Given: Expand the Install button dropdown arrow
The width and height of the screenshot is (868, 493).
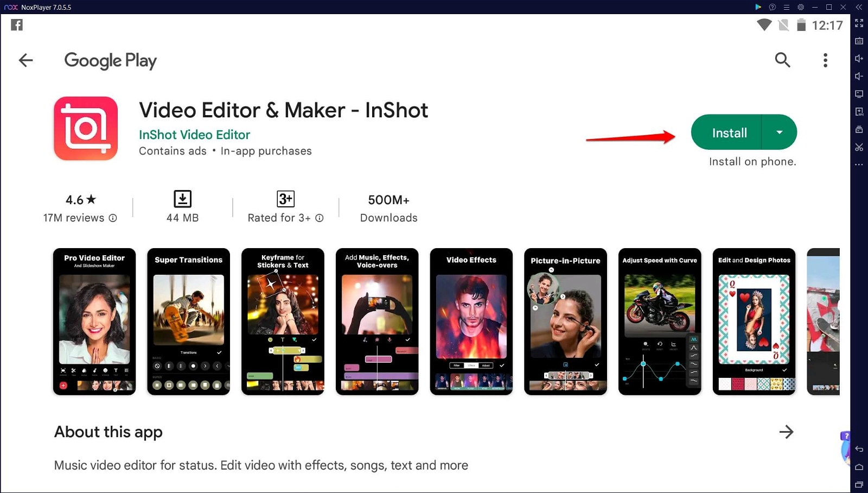Looking at the screenshot, I should pos(780,132).
